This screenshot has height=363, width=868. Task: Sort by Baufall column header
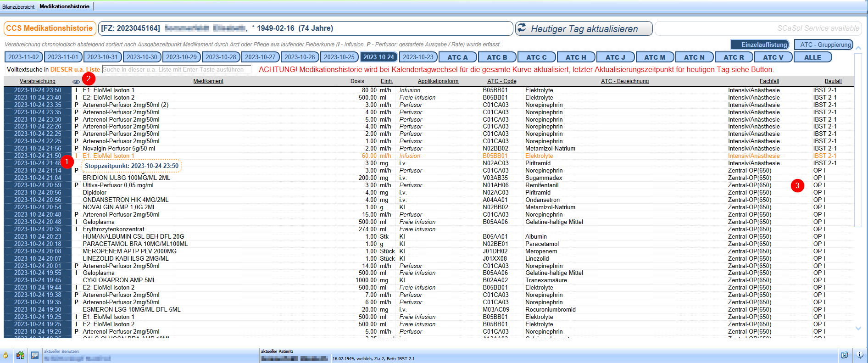pyautogui.click(x=833, y=81)
